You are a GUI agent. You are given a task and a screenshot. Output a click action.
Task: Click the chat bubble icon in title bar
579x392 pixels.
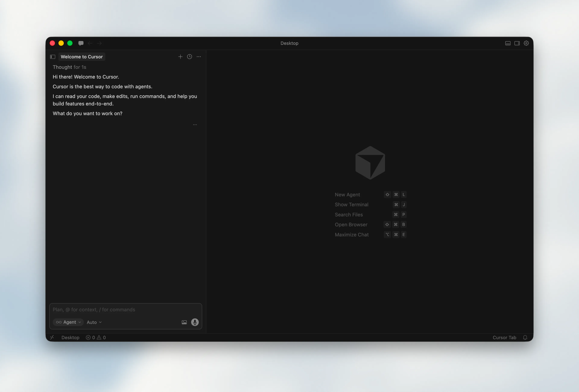[81, 43]
